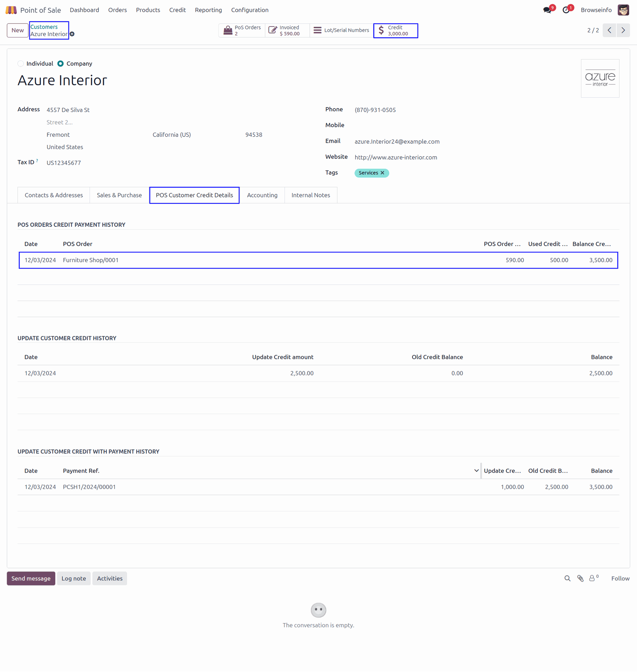The image size is (637, 672).
Task: Open the Dashboard menu
Action: click(84, 10)
